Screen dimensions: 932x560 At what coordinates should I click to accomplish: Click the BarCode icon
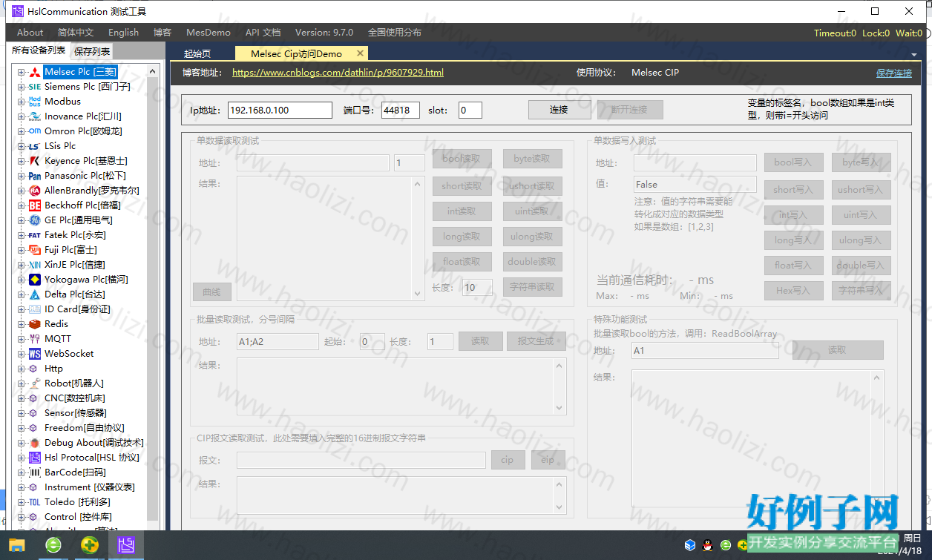pyautogui.click(x=34, y=472)
